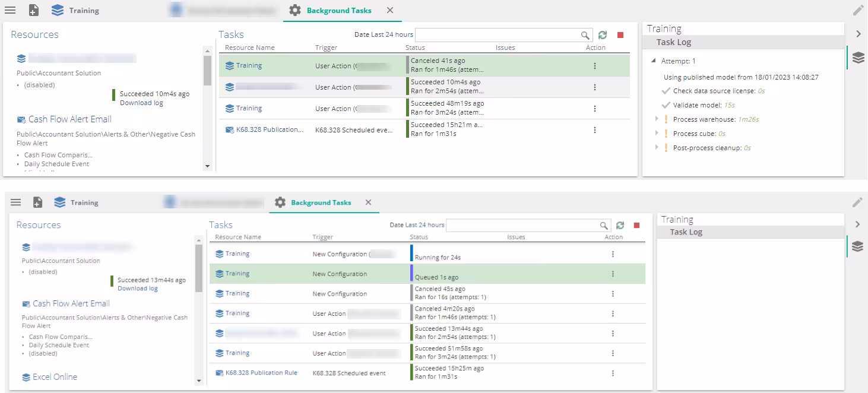The height and width of the screenshot is (393, 868).
Task: Expand the Process warehouse log step
Action: point(657,119)
